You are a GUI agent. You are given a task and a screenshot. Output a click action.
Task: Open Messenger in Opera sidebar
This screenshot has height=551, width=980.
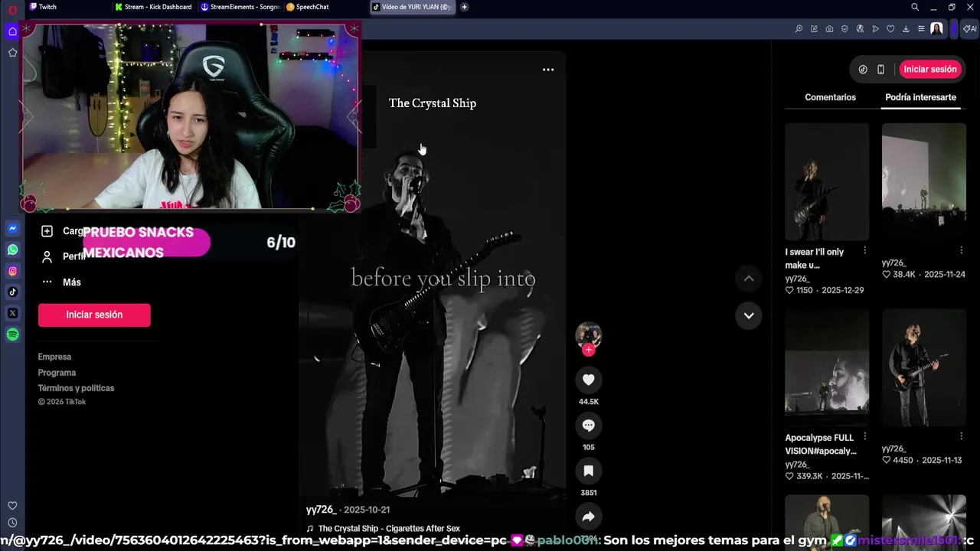12,228
